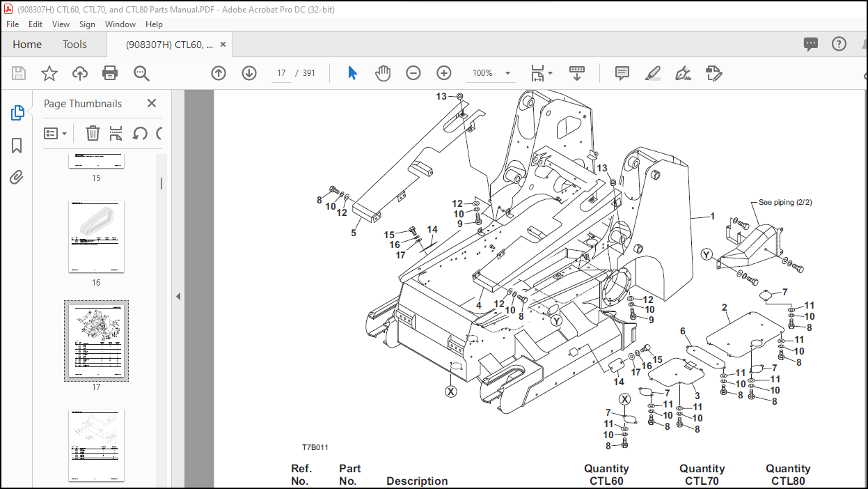Click the upload to cloud icon
868x489 pixels.
(x=80, y=73)
